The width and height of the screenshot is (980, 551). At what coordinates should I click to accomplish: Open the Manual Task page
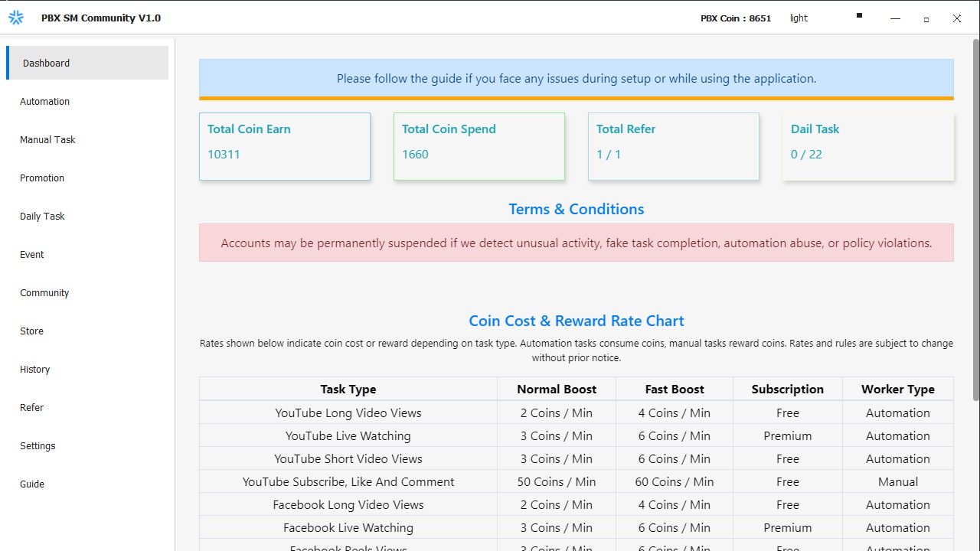coord(47,139)
